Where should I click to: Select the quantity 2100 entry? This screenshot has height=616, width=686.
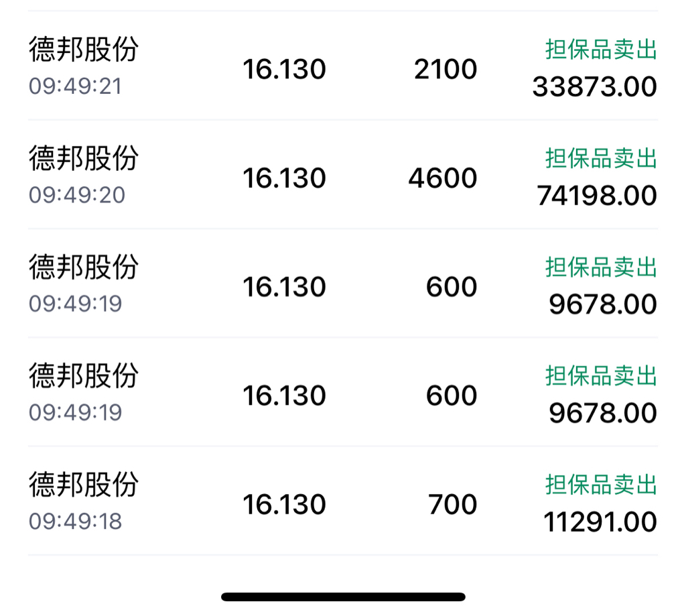[x=445, y=69]
